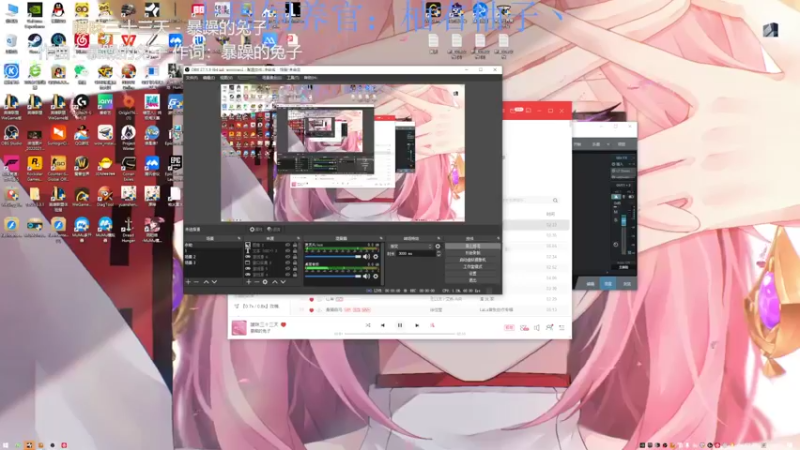Click the highlighted blue button in dark mixer window
Screen dimensions: 800x450
pos(608,284)
